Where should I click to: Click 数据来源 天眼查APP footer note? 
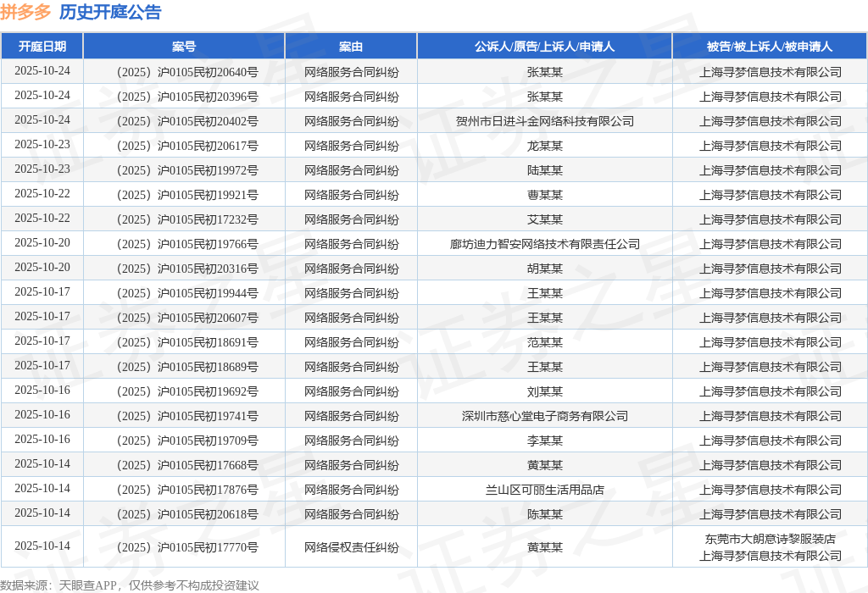coord(130,585)
